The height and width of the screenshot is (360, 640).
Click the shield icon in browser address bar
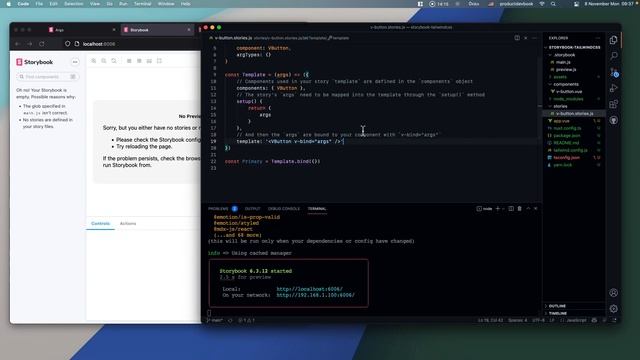pos(68,44)
